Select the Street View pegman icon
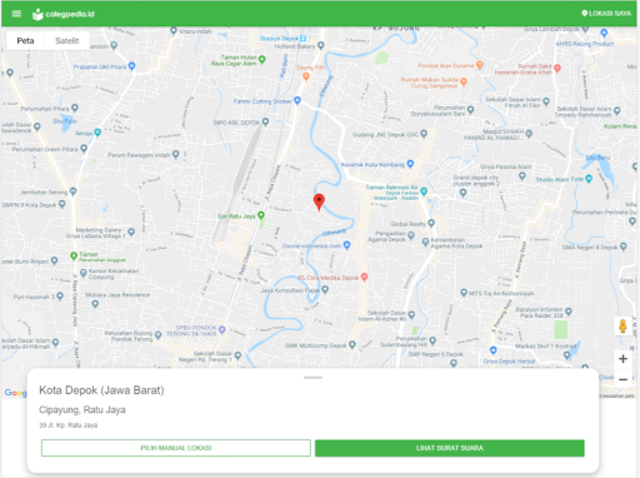The width and height of the screenshot is (640, 478). point(623,327)
